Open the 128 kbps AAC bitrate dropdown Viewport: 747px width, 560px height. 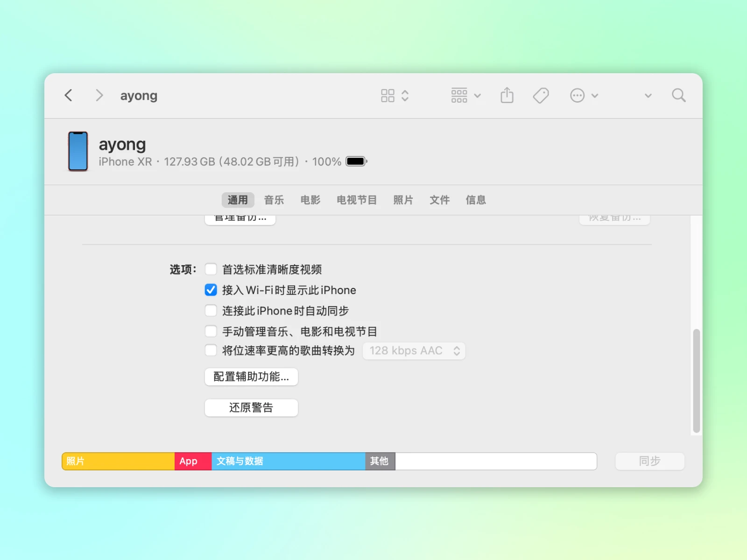coord(414,351)
